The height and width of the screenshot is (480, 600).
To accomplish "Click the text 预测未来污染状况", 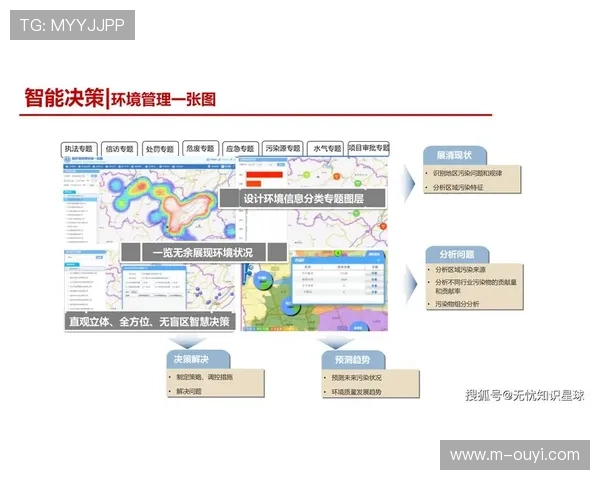I will (x=357, y=378).
